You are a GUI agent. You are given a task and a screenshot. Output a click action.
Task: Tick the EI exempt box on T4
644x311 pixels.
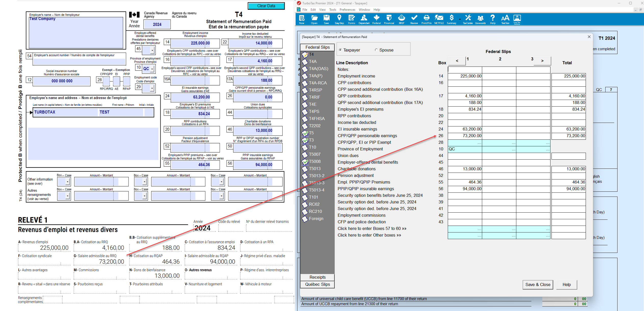(x=116, y=81)
